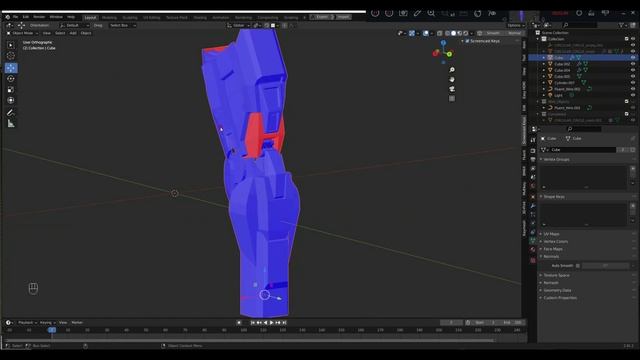Open timeline Keying menu button
This screenshot has width=640, height=360.
tap(47, 323)
